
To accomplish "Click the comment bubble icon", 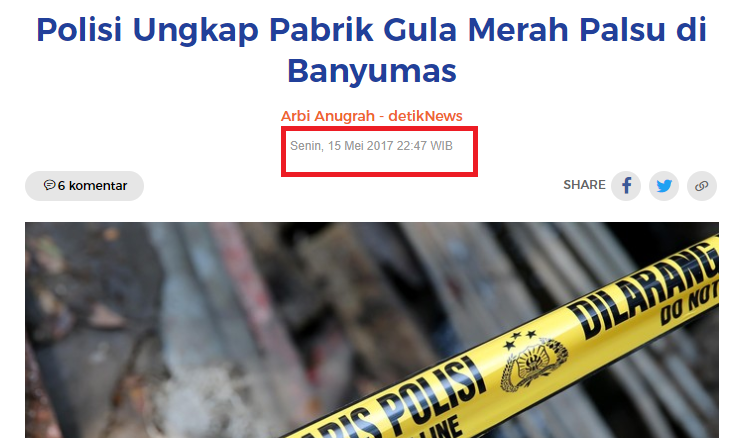I will [x=49, y=185].
